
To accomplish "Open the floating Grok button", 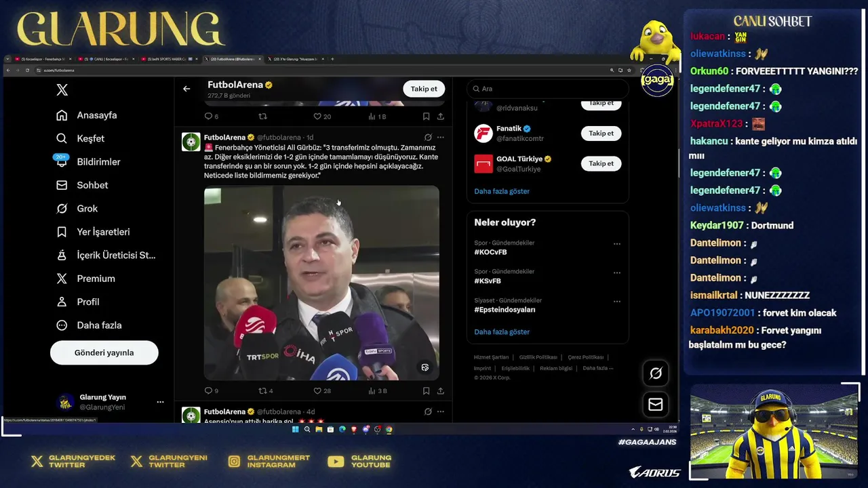I will click(656, 373).
